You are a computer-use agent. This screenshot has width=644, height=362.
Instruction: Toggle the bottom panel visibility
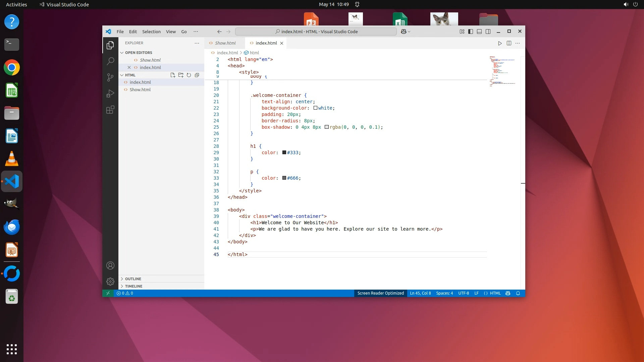479,32
